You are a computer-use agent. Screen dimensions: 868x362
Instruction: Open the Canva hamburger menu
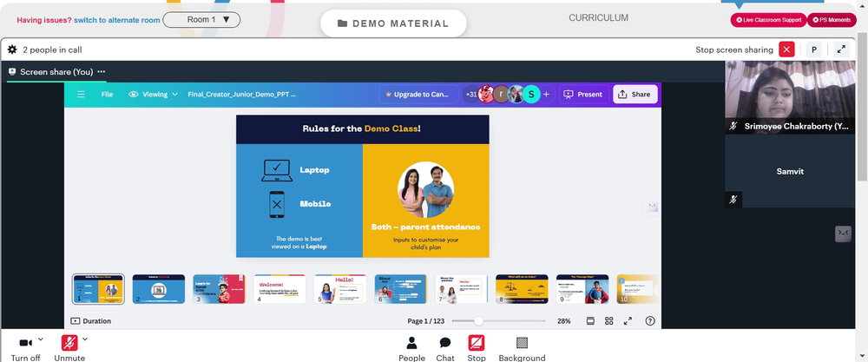pos(81,94)
